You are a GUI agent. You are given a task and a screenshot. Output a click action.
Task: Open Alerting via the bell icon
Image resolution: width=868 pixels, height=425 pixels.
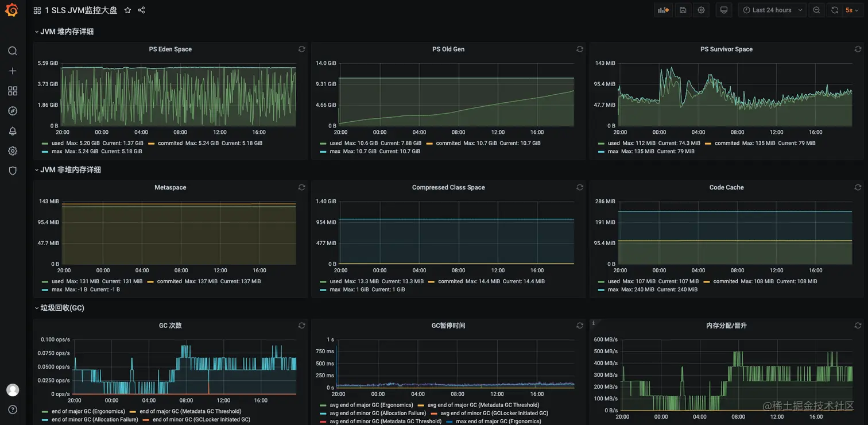click(13, 131)
